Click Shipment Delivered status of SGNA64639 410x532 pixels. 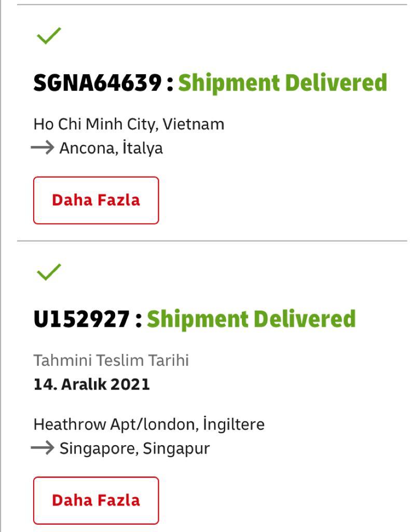pos(283,83)
